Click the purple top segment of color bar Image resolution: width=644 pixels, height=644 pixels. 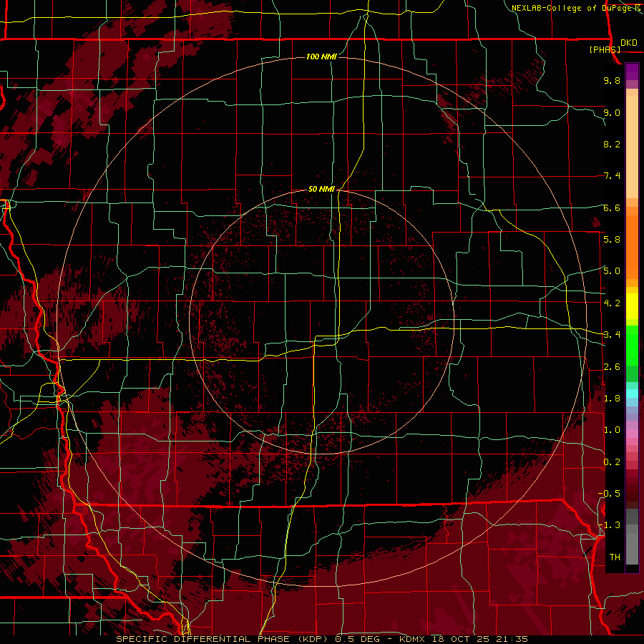coord(632,72)
